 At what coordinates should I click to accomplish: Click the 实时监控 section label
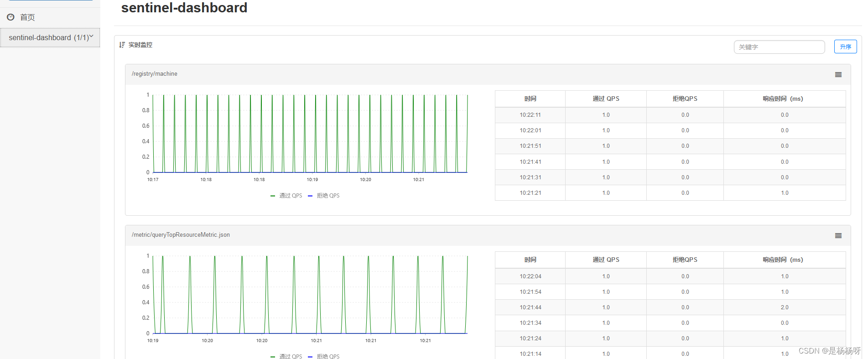[140, 45]
